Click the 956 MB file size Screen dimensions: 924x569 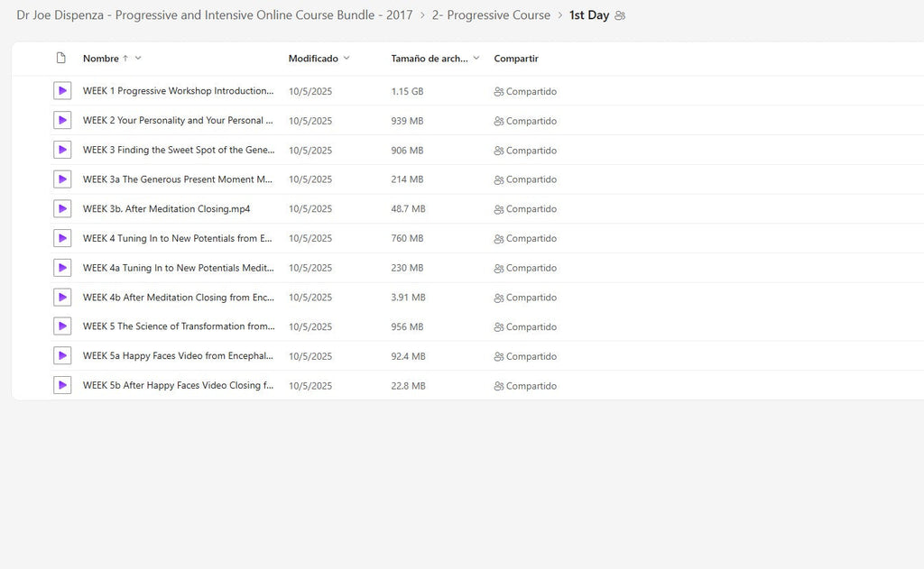click(x=407, y=327)
